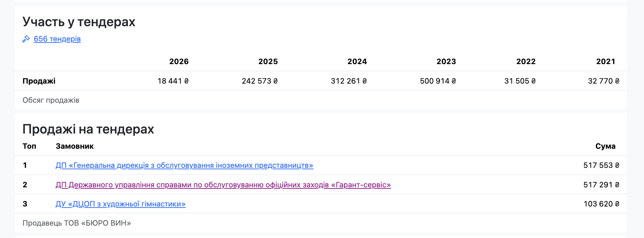Select the 2022 column header

(x=526, y=62)
